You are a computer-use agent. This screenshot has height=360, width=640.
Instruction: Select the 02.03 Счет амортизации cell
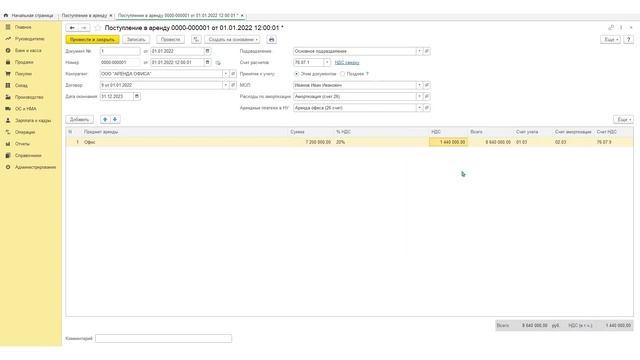click(x=573, y=142)
